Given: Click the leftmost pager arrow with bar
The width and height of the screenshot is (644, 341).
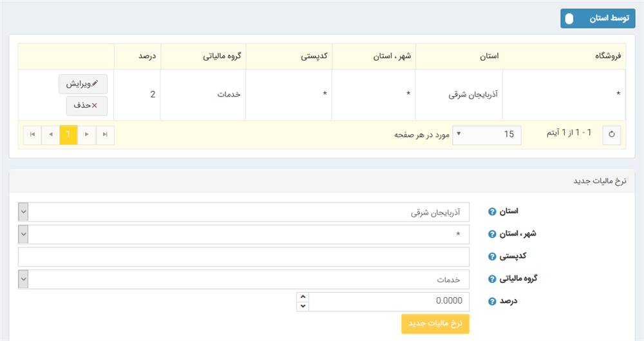Looking at the screenshot, I should [32, 135].
